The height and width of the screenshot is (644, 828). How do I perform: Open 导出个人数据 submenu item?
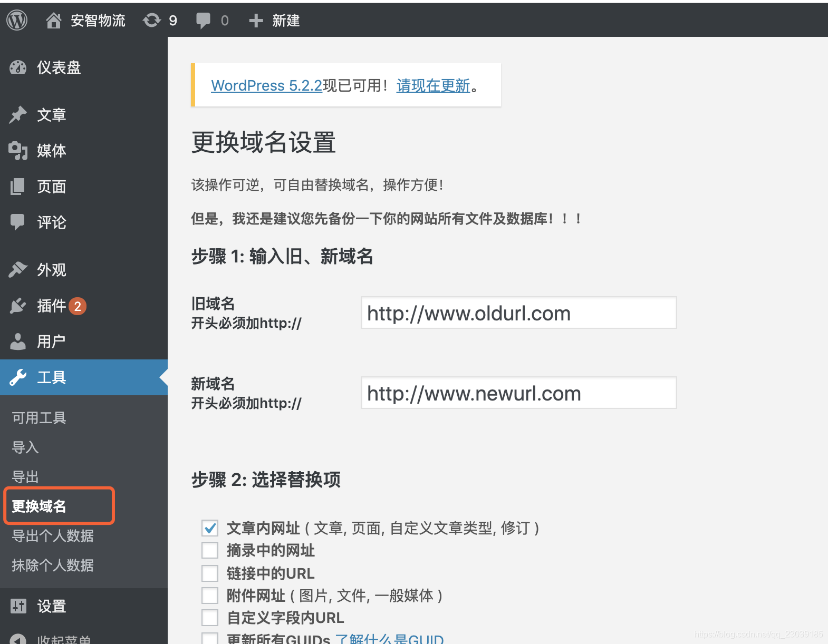tap(53, 536)
